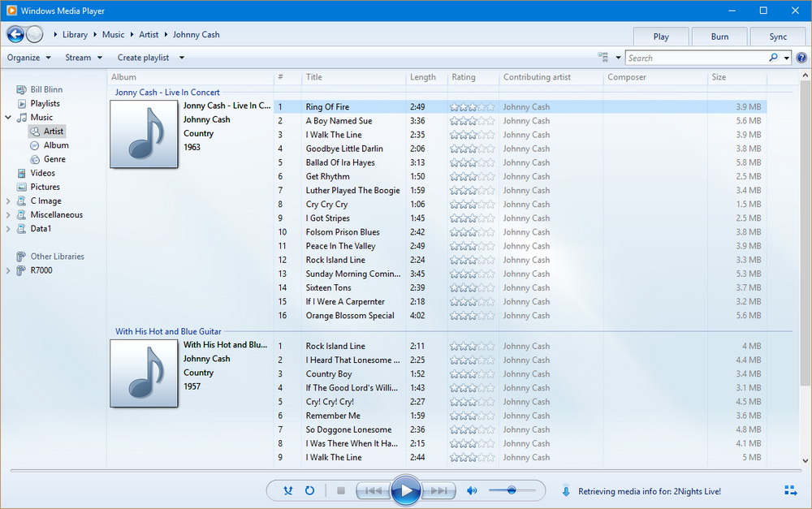The width and height of the screenshot is (812, 509).
Task: Click the Other Libraries icon
Action: click(21, 257)
